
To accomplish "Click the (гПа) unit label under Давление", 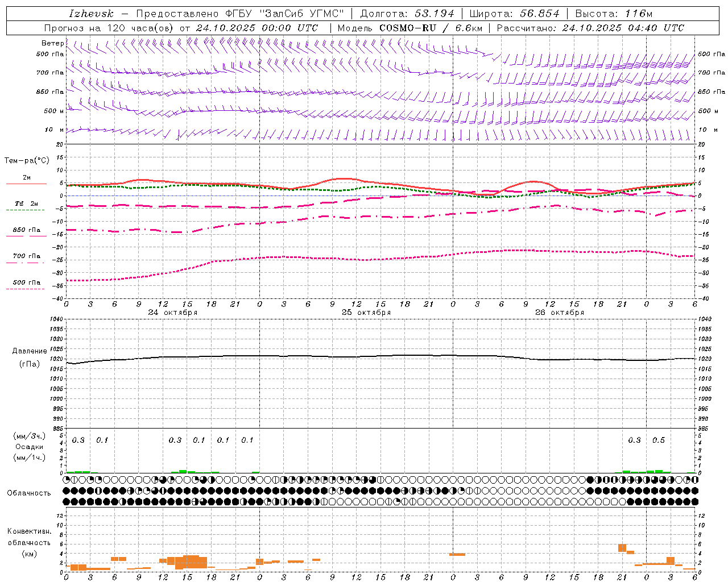I will (30, 364).
